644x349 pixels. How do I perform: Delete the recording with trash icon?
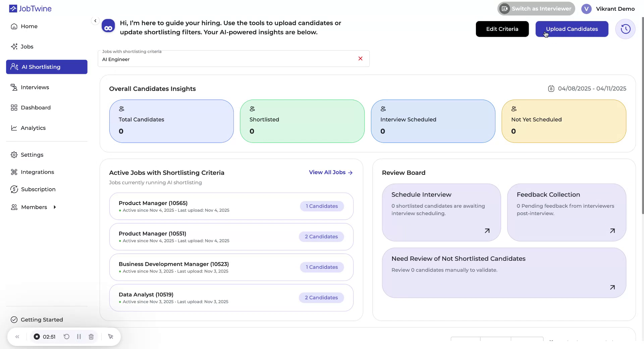pos(91,337)
